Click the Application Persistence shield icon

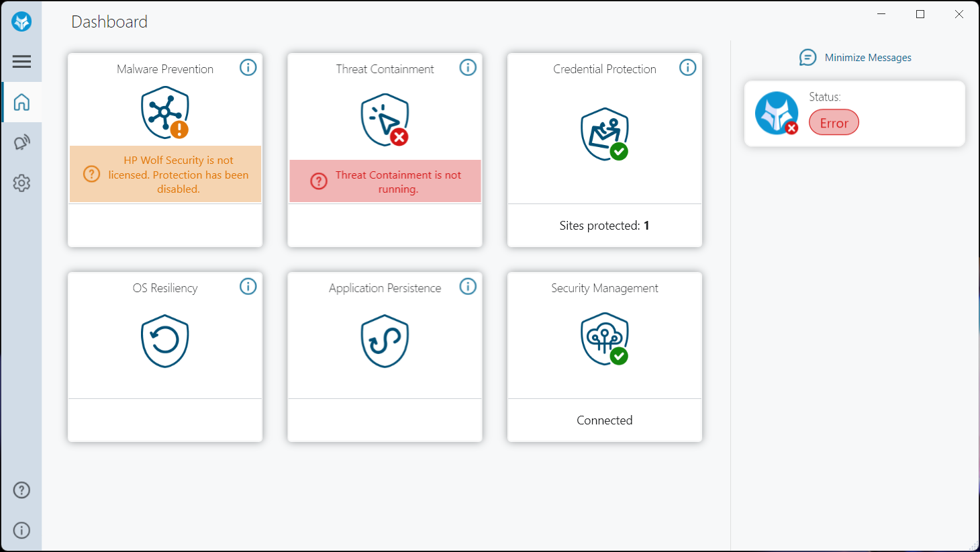point(385,341)
